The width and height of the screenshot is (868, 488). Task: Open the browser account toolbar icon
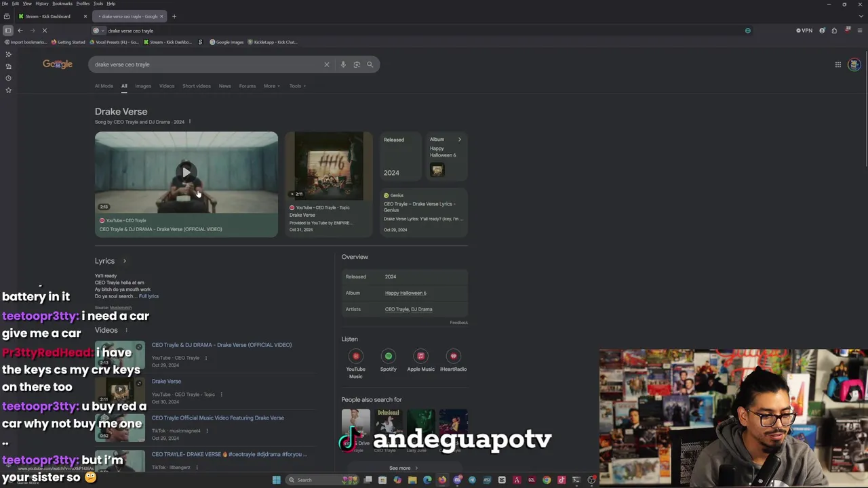[823, 30]
